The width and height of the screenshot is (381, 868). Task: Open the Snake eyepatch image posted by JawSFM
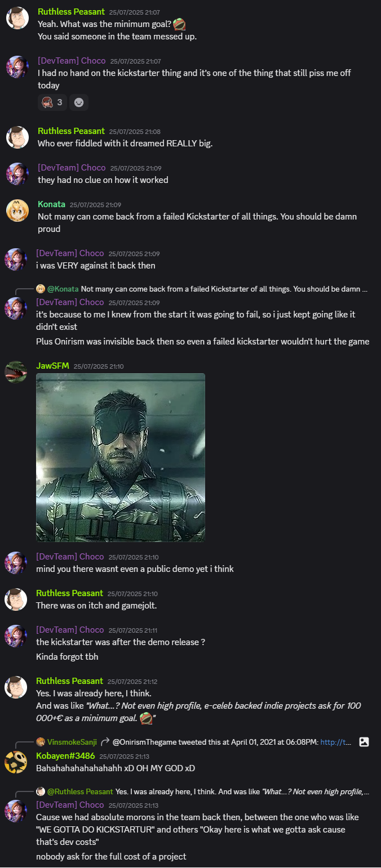pyautogui.click(x=121, y=457)
